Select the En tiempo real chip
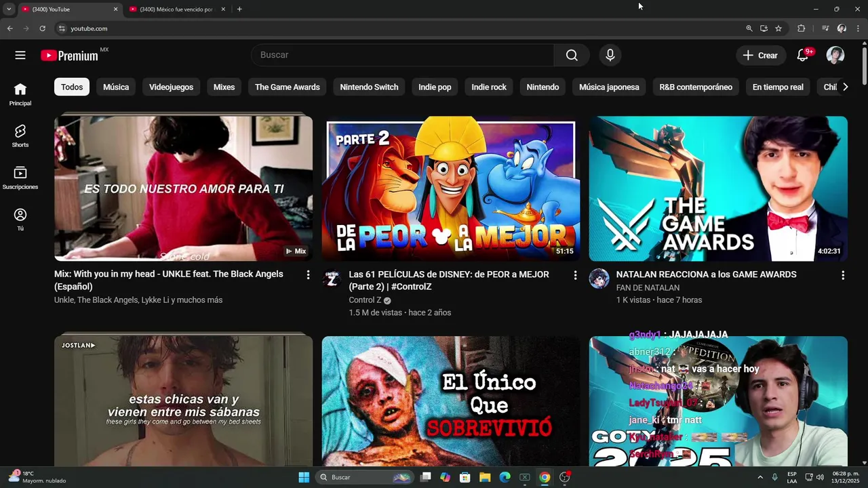Image resolution: width=868 pixels, height=488 pixels. pyautogui.click(x=778, y=87)
